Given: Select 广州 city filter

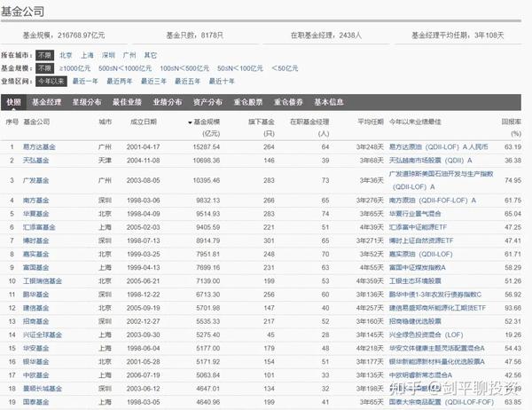Looking at the screenshot, I should 129,55.
